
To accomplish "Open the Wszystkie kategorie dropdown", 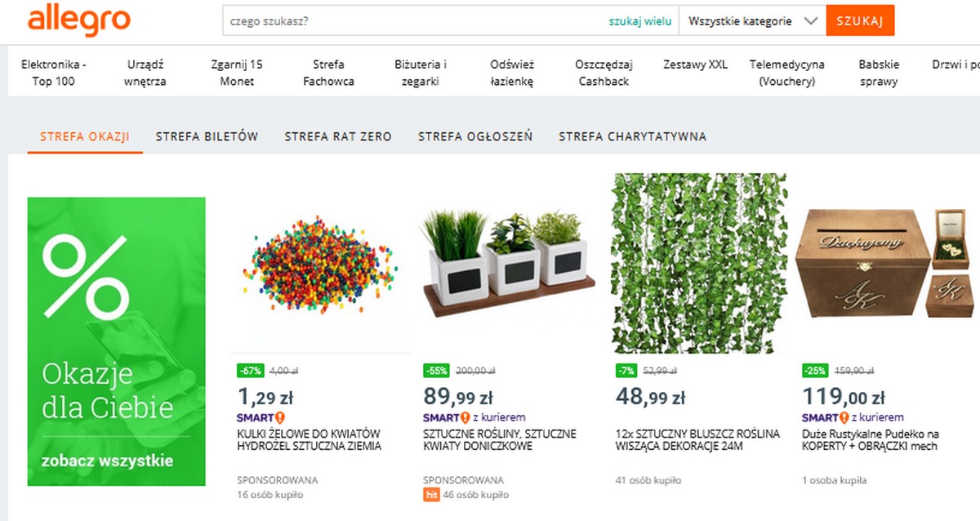I will pyautogui.click(x=752, y=21).
